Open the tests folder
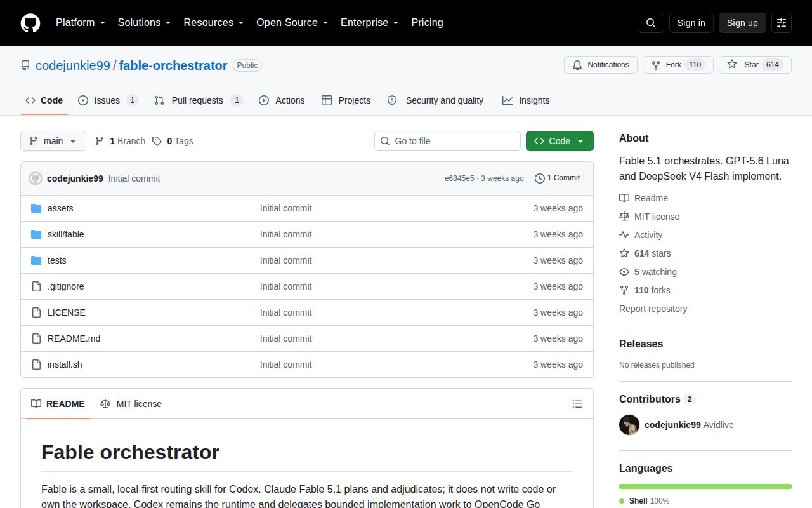Screen dimensions: 812x508 click(x=57, y=260)
